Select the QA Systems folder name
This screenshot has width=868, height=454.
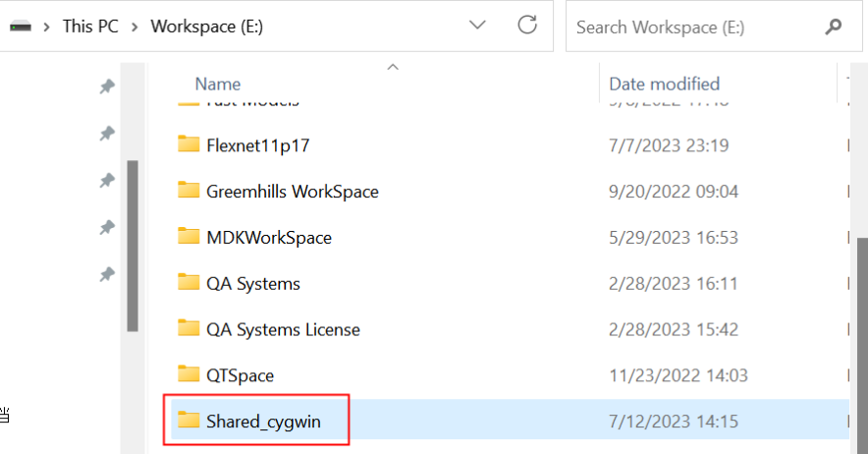(x=252, y=283)
